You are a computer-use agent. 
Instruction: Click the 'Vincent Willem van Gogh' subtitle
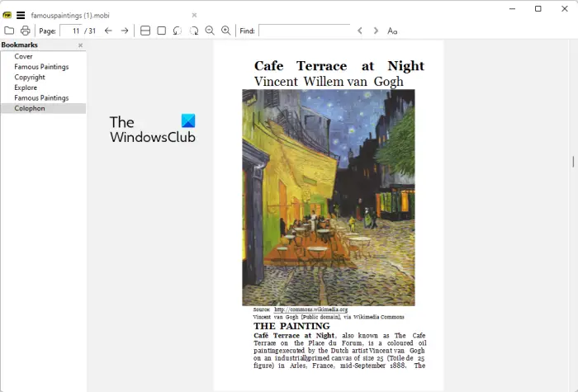pyautogui.click(x=329, y=82)
